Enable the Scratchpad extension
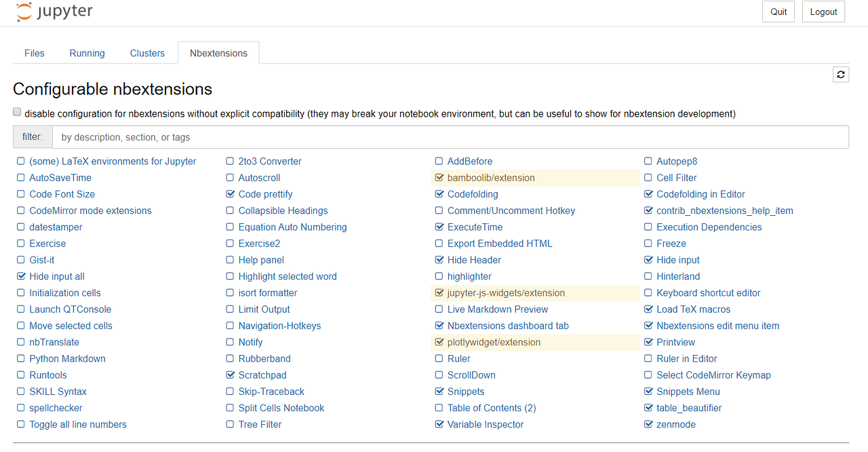This screenshot has width=868, height=452. [230, 375]
